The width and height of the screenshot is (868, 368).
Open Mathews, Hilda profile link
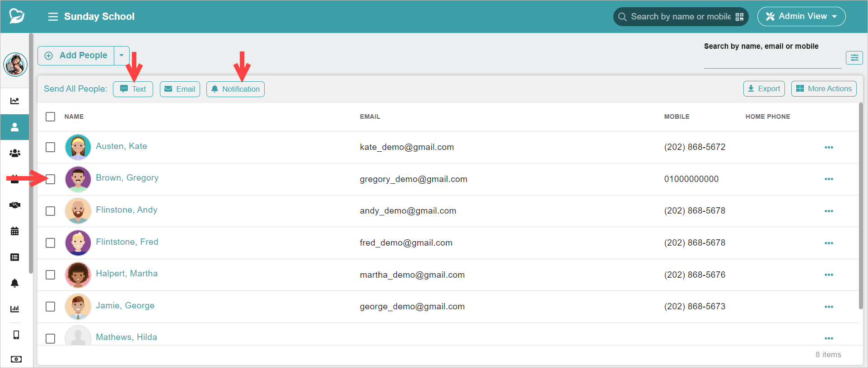coord(126,337)
